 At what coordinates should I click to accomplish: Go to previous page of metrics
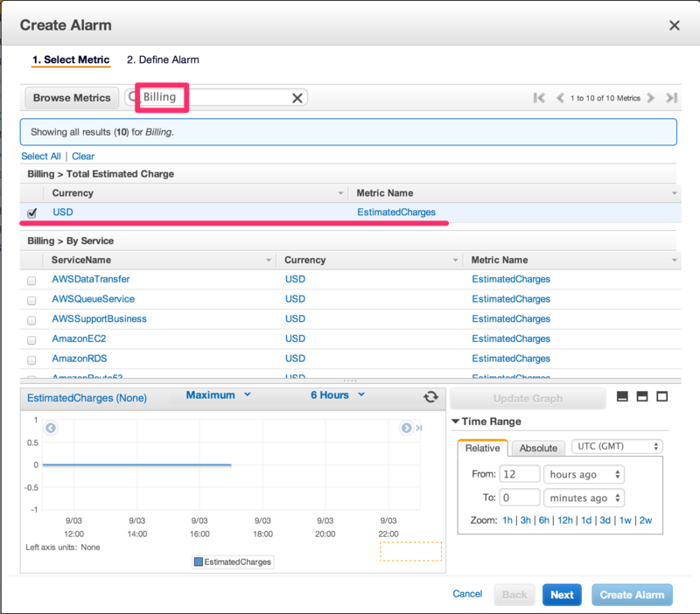[x=560, y=98]
